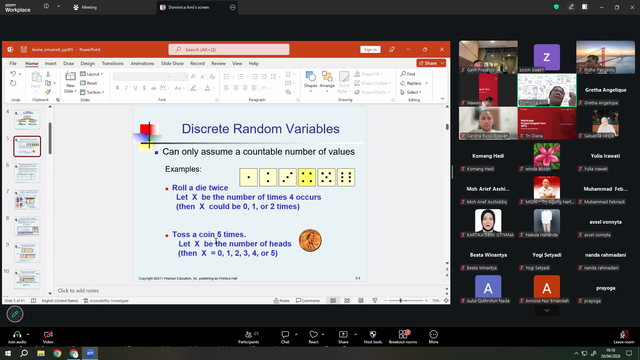Image resolution: width=640 pixels, height=360 pixels.
Task: Click the Reset slide button
Action: tap(89, 83)
